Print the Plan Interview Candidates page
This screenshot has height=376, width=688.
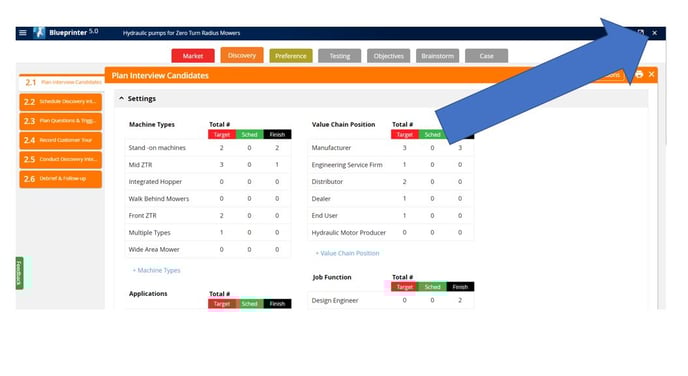pyautogui.click(x=639, y=74)
